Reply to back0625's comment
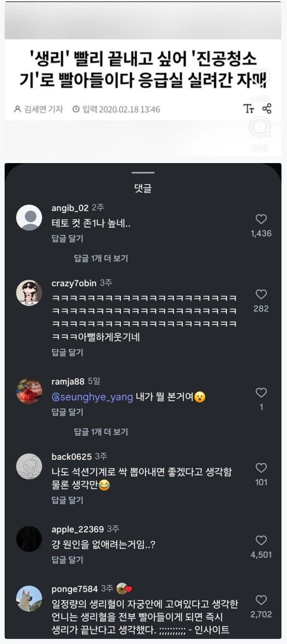 [67, 500]
